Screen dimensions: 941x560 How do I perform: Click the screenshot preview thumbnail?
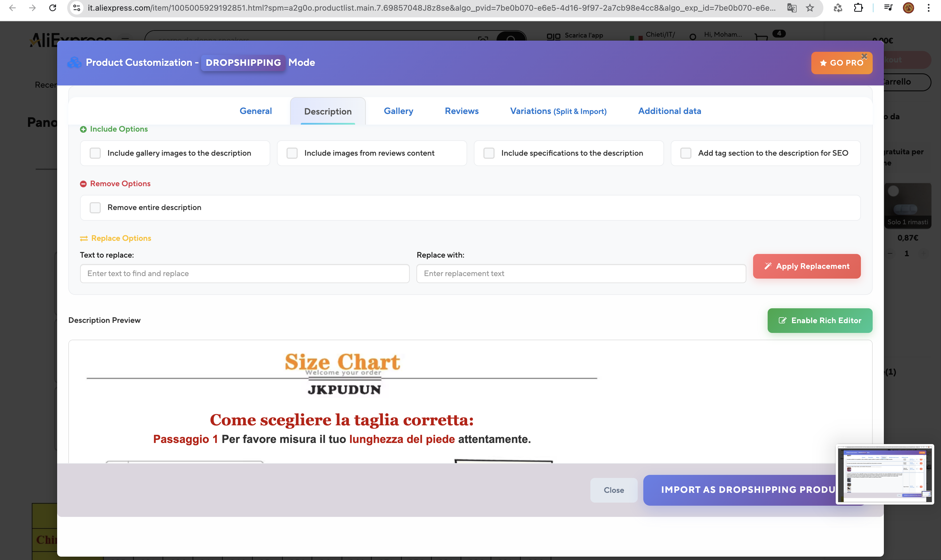click(x=885, y=474)
